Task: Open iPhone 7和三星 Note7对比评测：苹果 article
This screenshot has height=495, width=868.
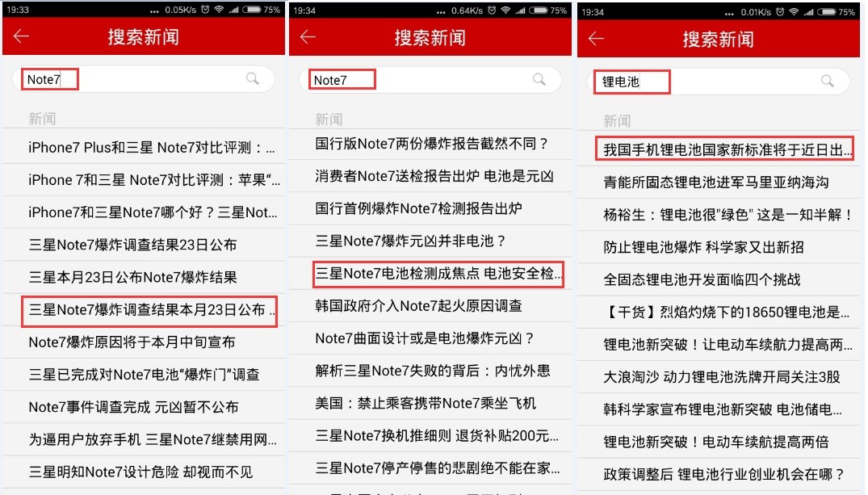Action: click(x=144, y=180)
